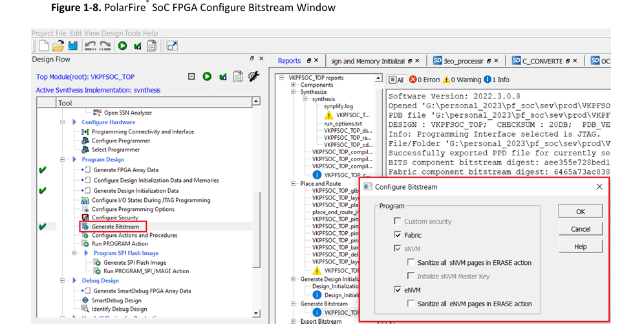Click blue Info filter icon in Reports
This screenshot has width=644, height=336.
tap(488, 80)
